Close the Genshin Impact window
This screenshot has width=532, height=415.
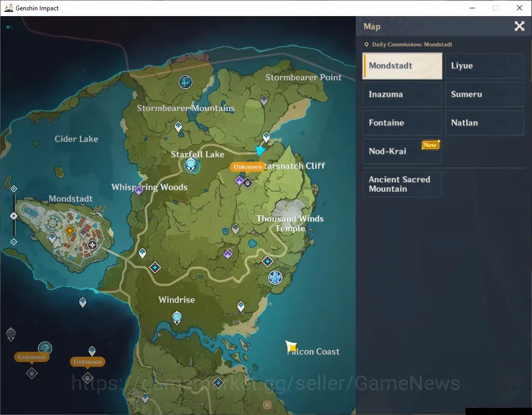click(x=520, y=8)
